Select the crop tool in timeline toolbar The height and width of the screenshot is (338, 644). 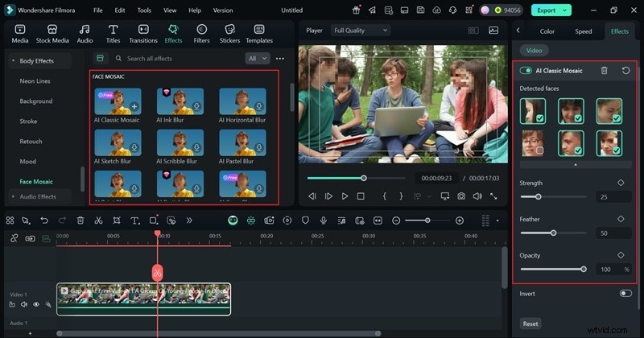click(117, 221)
